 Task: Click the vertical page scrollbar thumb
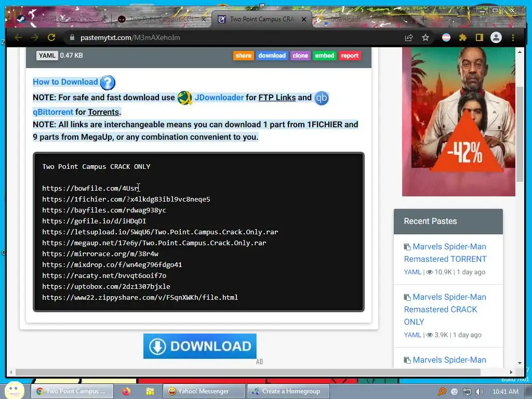coord(520,134)
